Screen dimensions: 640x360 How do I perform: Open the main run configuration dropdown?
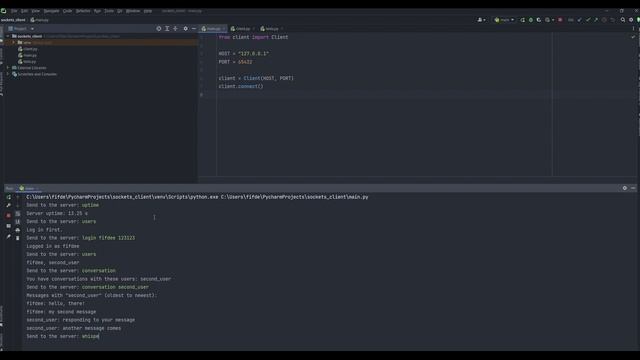[x=504, y=20]
